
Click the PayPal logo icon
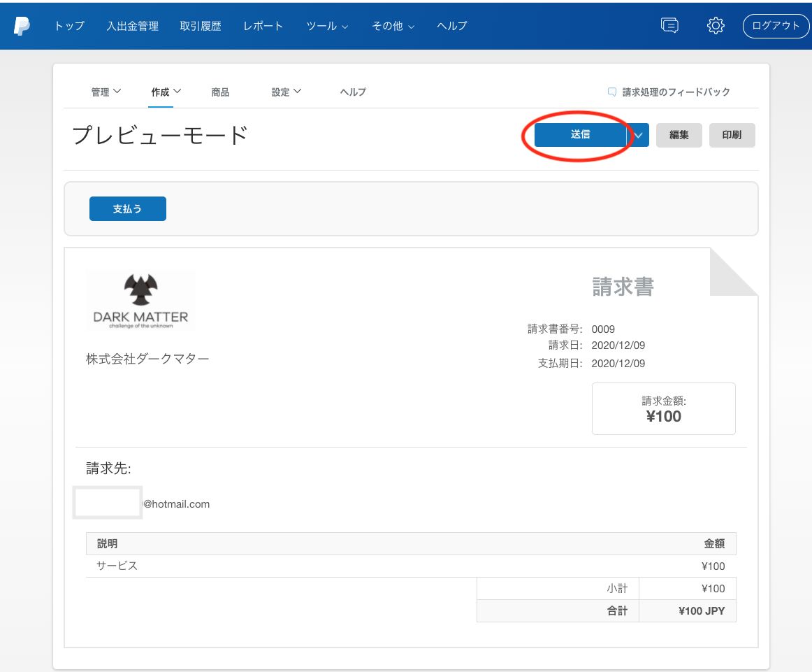(22, 26)
